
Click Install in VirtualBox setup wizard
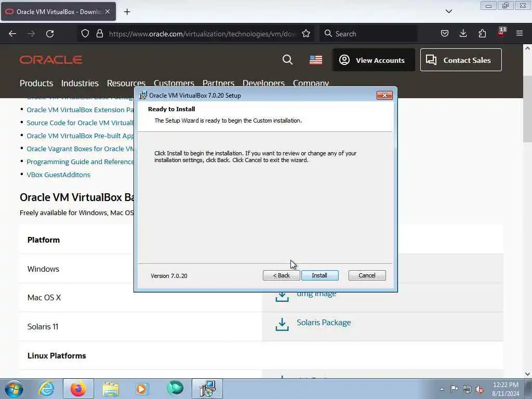[x=320, y=275]
